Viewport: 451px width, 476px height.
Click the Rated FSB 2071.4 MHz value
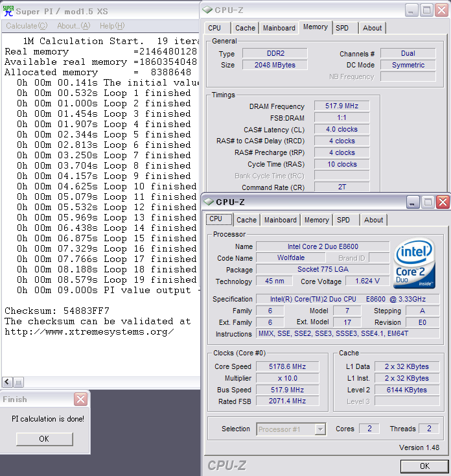287,401
